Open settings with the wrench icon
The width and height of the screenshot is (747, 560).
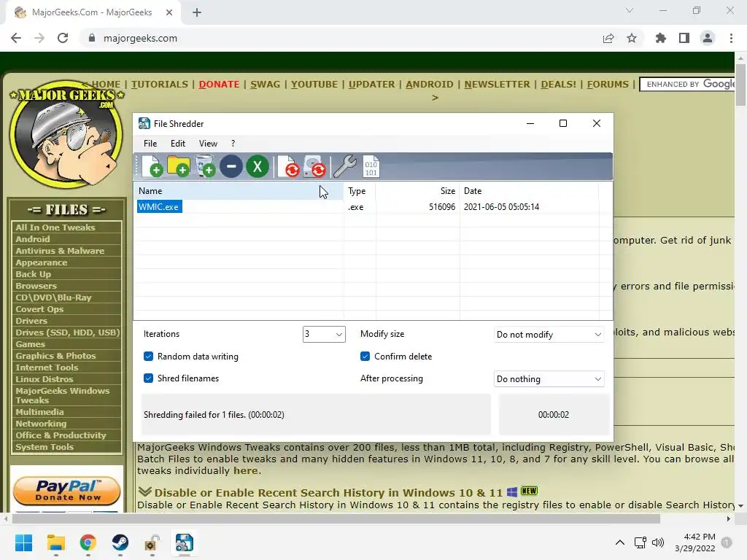[x=344, y=166]
